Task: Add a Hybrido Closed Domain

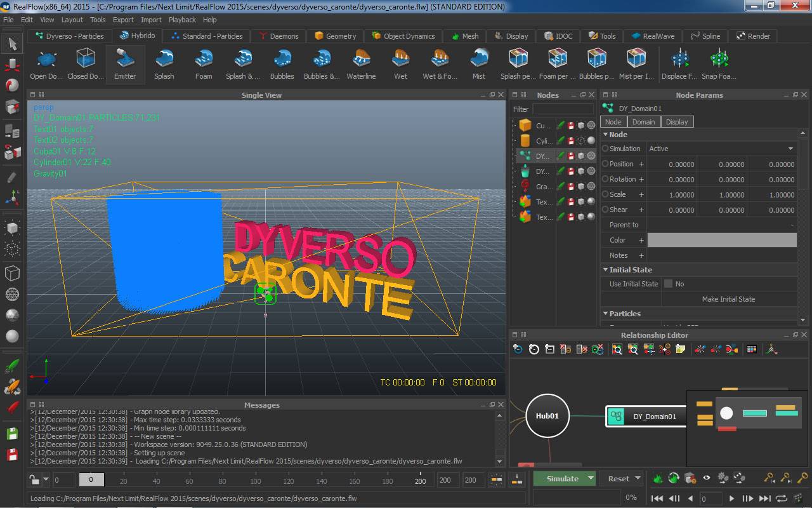Action: (x=86, y=64)
